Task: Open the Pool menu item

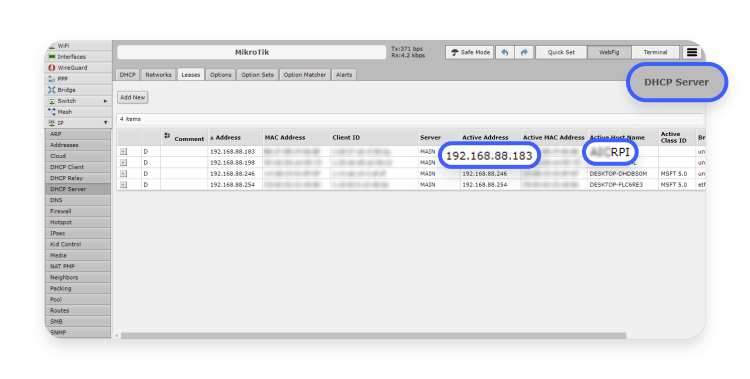Action: click(x=78, y=299)
